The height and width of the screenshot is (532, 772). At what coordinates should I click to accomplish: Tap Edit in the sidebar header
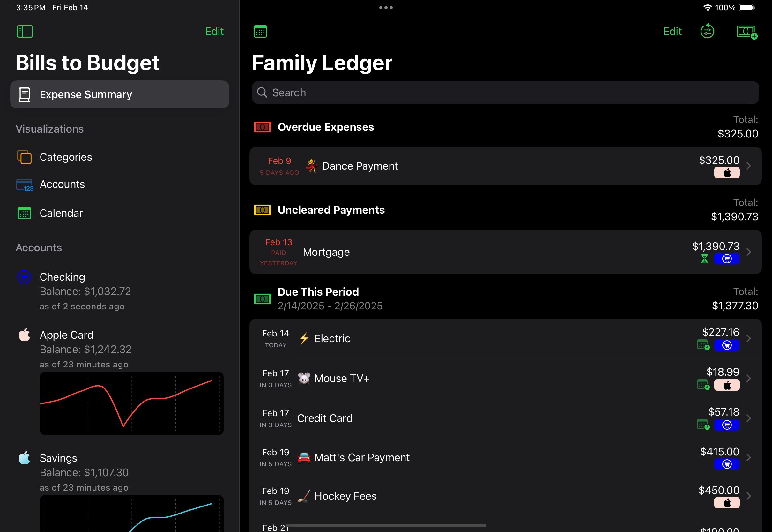click(214, 32)
